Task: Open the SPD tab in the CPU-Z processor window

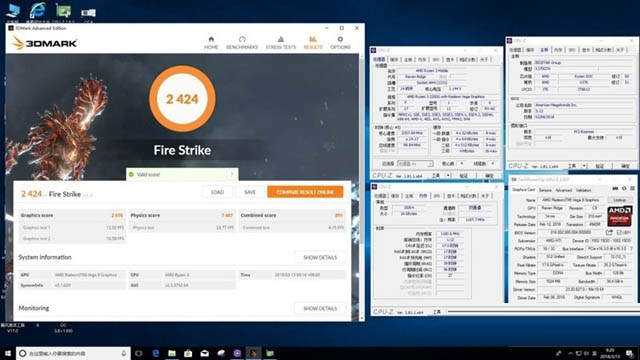Action: click(x=436, y=60)
